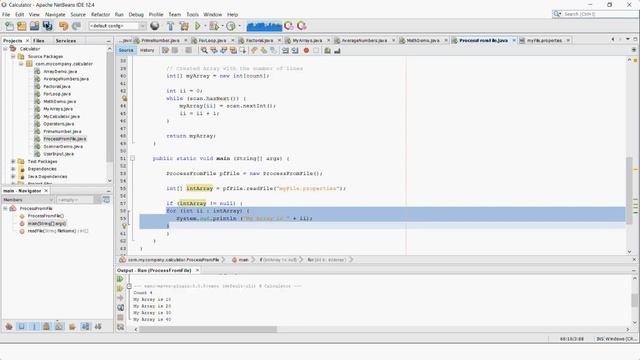Collapse the com.mycompany.calculator package node
Image resolution: width=640 pixels, height=360 pixels.
21,64
